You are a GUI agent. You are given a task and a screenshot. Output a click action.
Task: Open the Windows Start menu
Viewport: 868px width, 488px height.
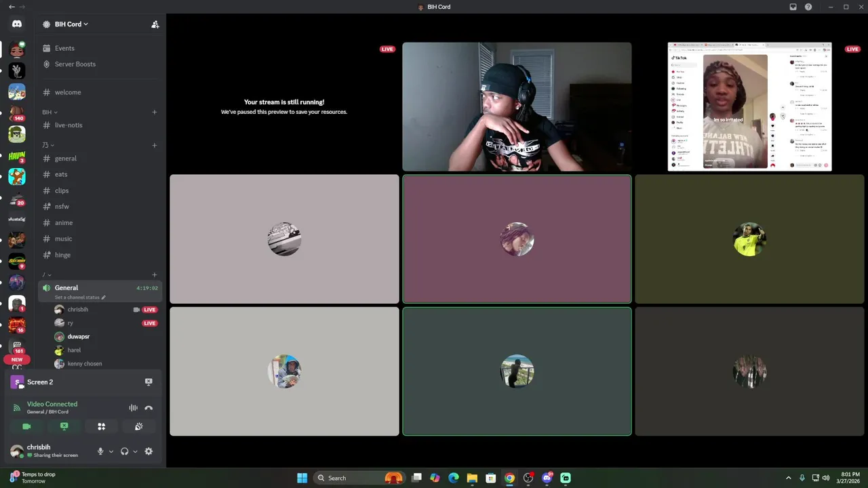click(x=302, y=478)
